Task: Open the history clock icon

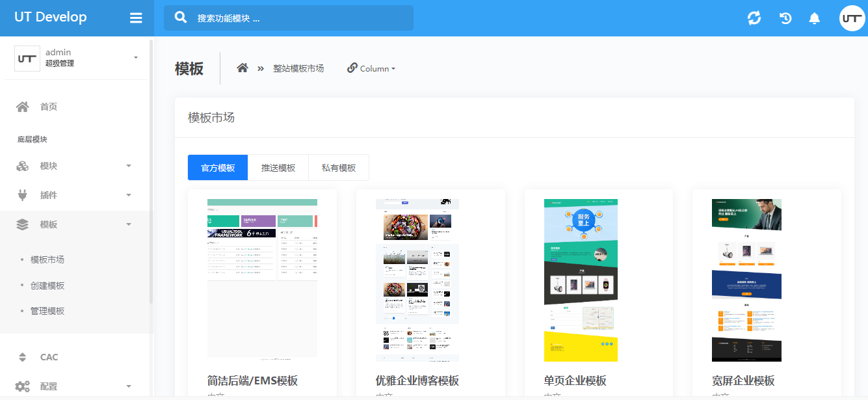Action: 785,18
